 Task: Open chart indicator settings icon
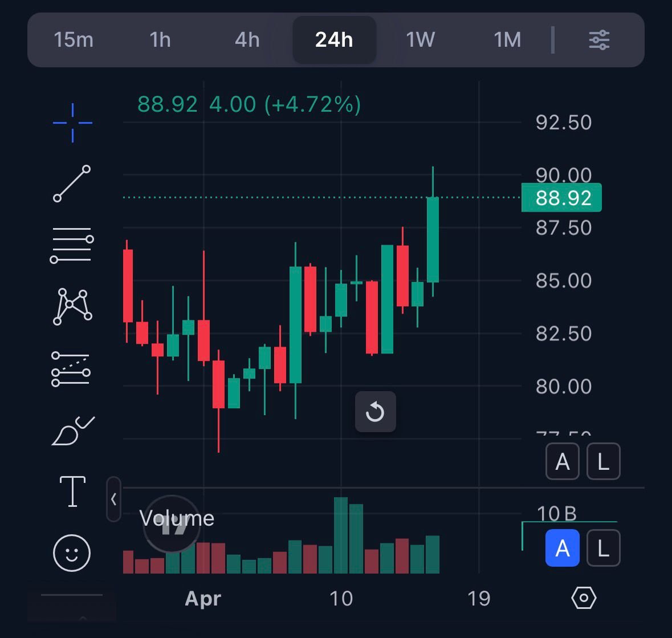[x=599, y=40]
